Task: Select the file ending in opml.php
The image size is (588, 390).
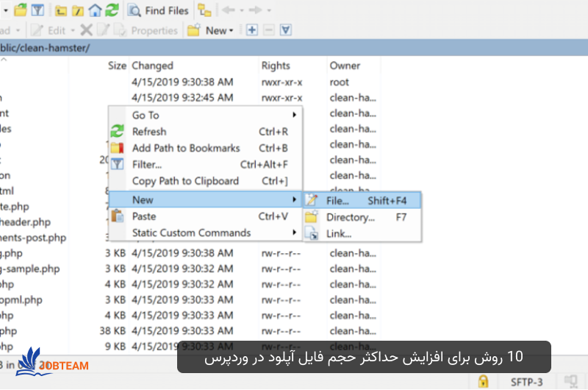Action: tap(21, 300)
